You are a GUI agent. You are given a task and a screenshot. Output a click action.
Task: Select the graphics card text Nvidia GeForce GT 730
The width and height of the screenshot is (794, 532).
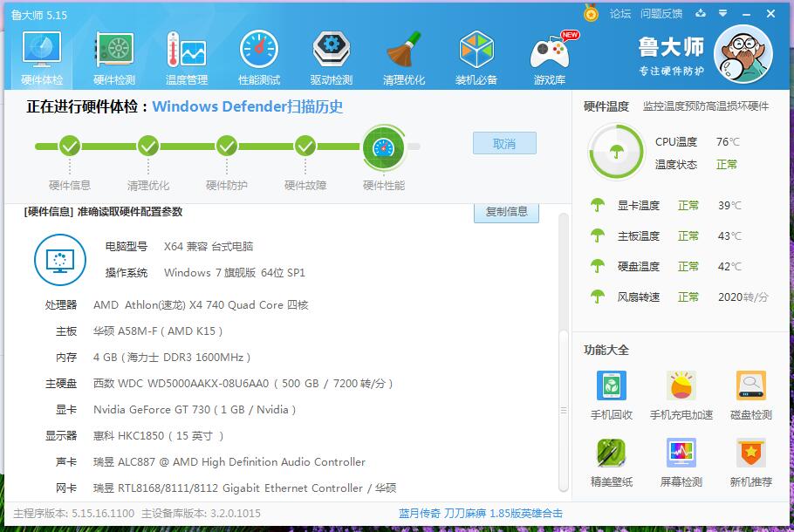tap(195, 410)
